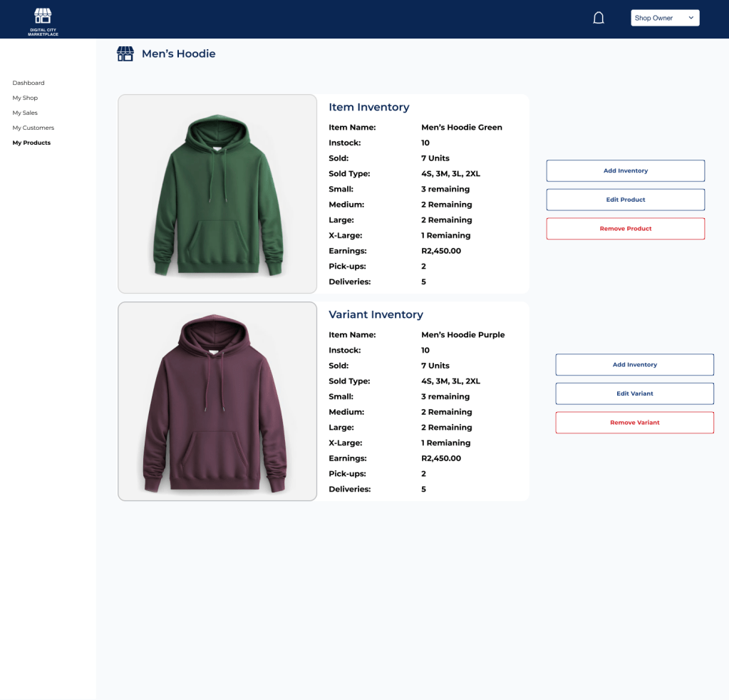This screenshot has width=729, height=700.
Task: Add inventory for the green hoodie
Action: pyautogui.click(x=625, y=171)
